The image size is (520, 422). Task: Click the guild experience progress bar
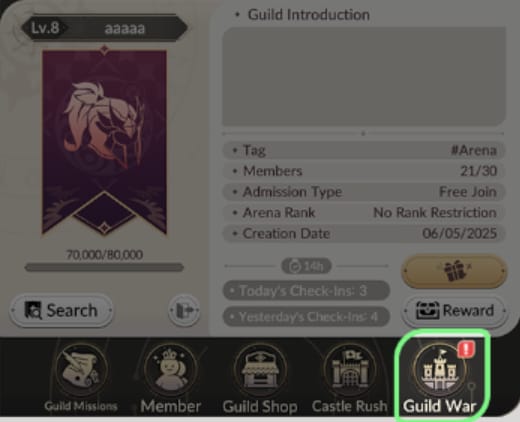tap(104, 267)
